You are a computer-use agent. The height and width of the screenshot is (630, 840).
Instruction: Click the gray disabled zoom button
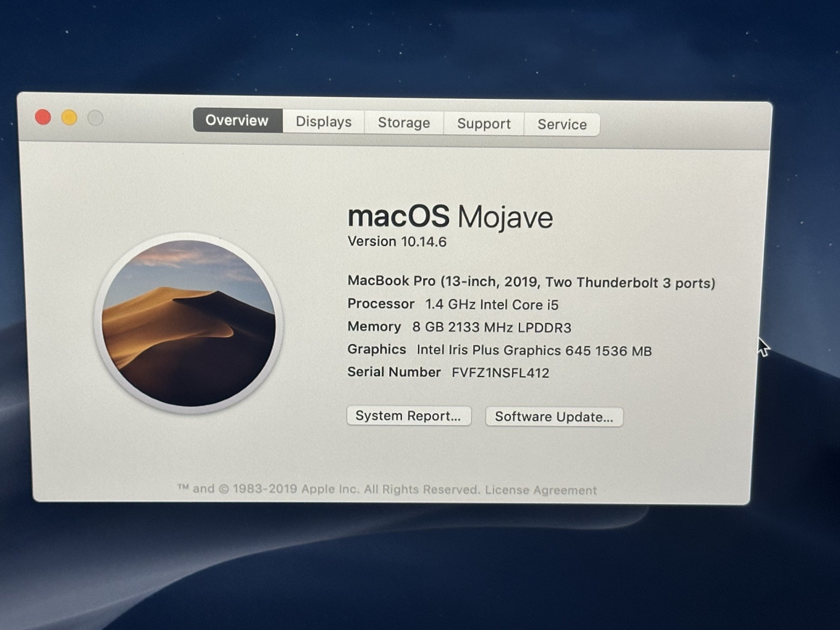(95, 119)
